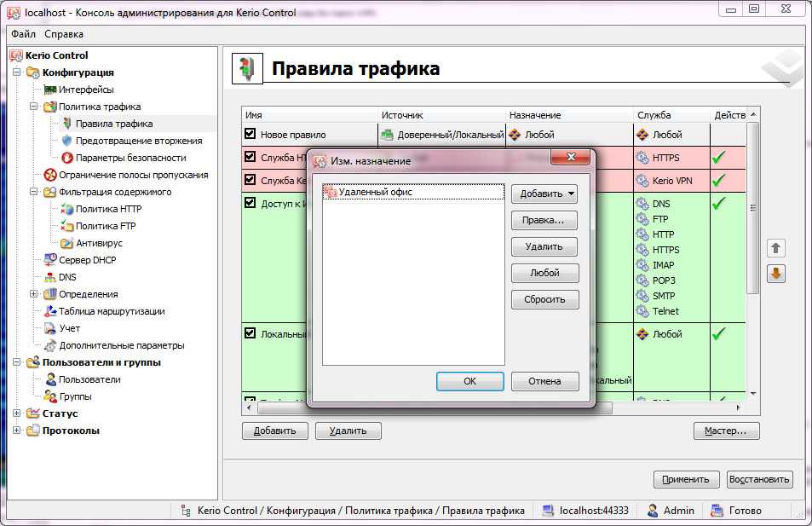The height and width of the screenshot is (526, 812).
Task: Click the Политика HTTP icon
Action: [66, 209]
